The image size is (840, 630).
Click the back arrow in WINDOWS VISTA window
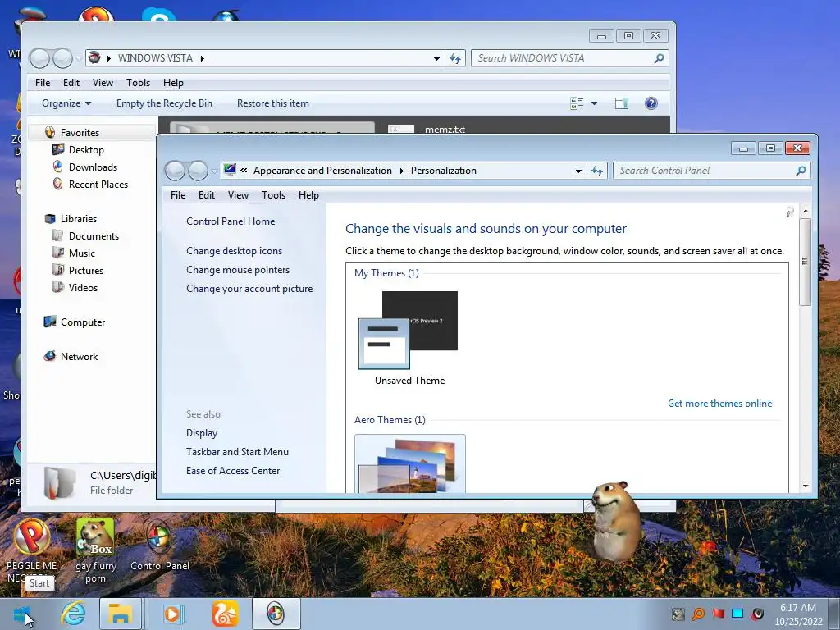[x=39, y=58]
